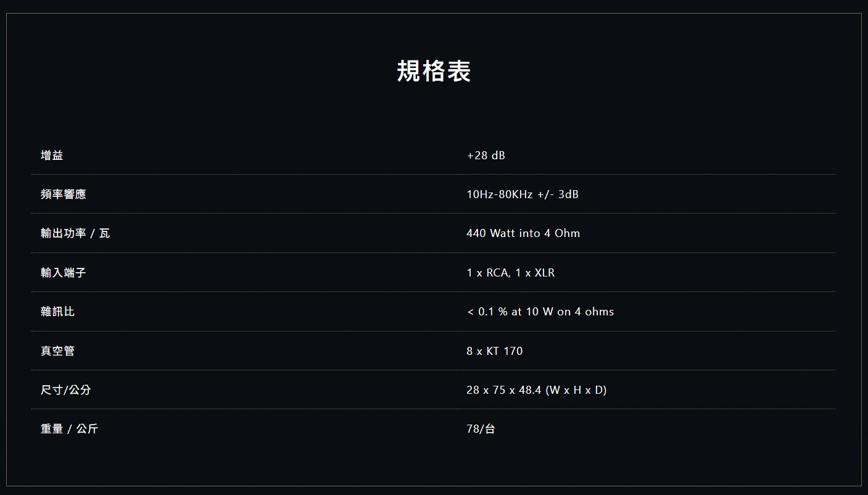Viewport: 868px width, 495px height.
Task: Click the 雜訊比 label
Action: pos(57,312)
